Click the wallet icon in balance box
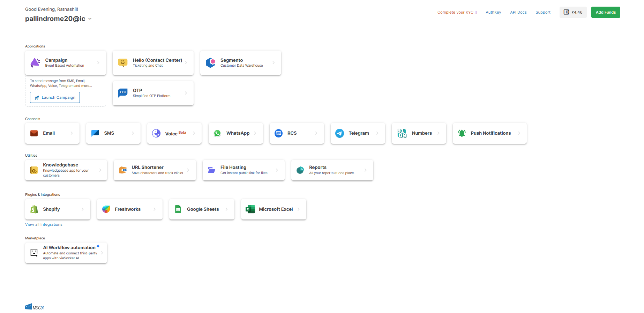 (567, 12)
